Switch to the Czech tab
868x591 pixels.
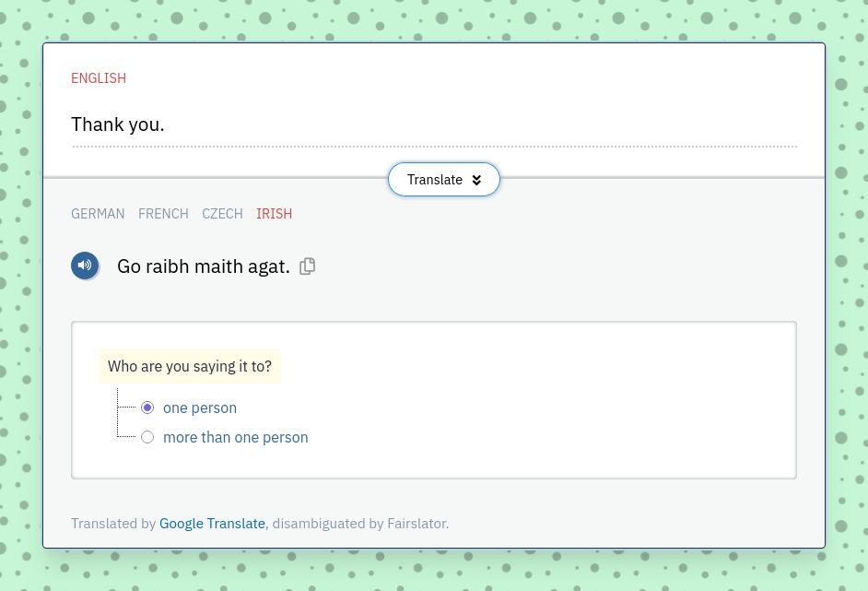click(x=222, y=214)
